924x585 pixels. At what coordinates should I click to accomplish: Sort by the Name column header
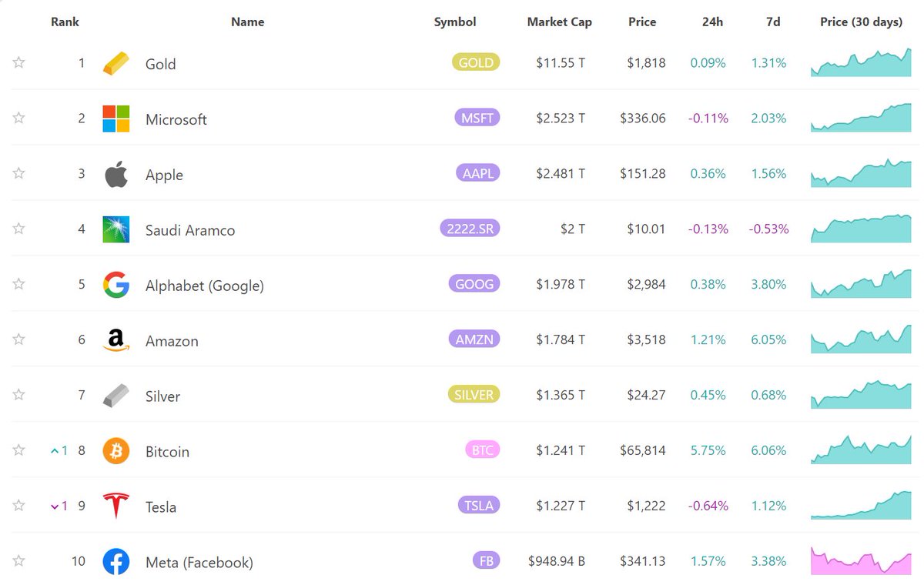247,22
